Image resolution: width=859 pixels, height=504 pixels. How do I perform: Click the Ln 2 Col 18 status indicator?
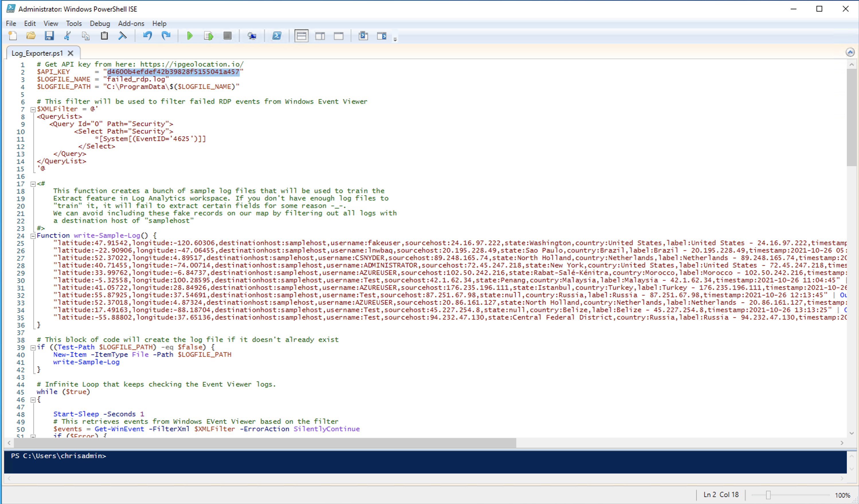(721, 495)
